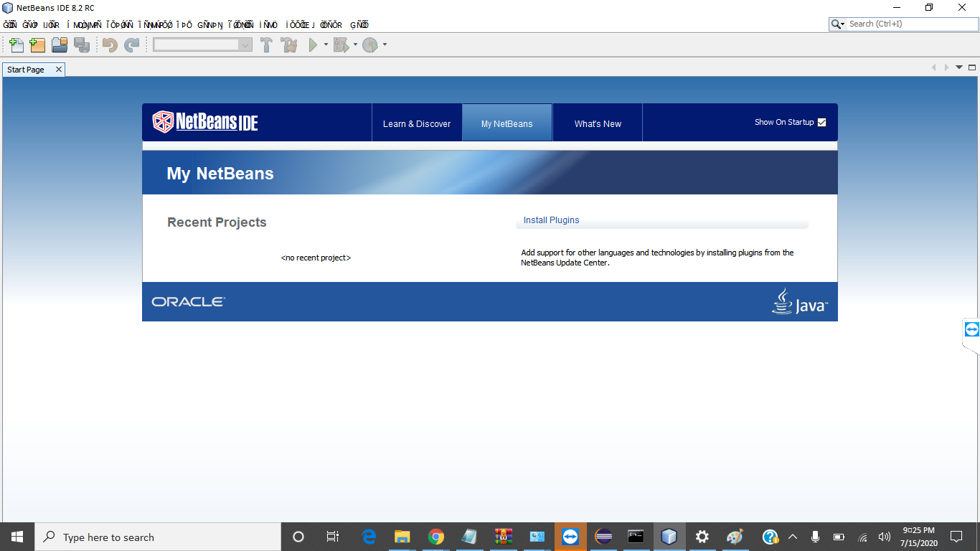
Task: Open Eclipse from the taskbar
Action: [603, 537]
